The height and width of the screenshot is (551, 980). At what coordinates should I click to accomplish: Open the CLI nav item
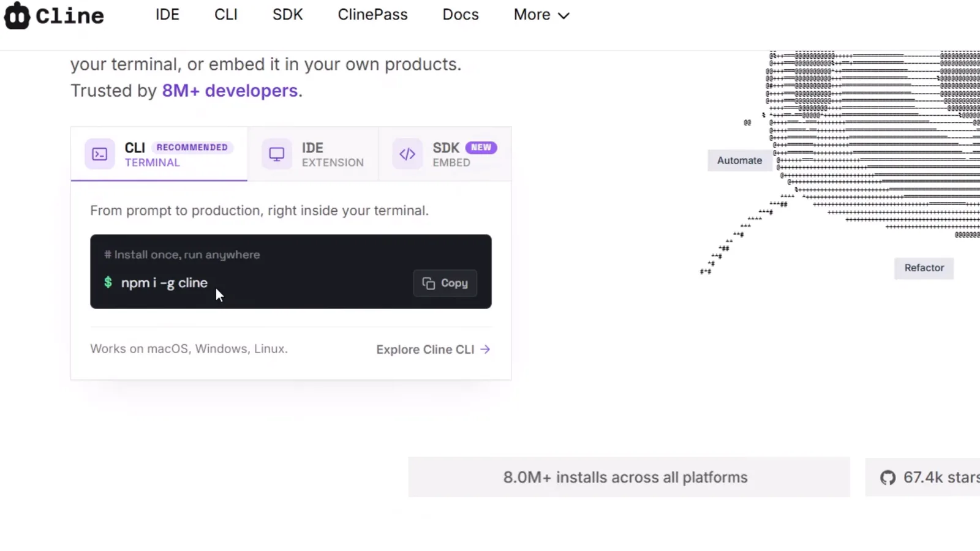click(x=225, y=15)
